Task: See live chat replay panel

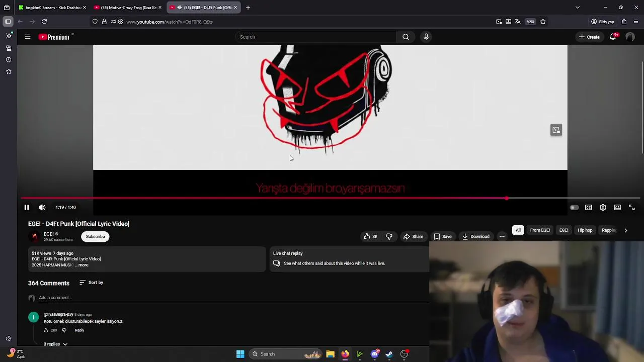Action: tap(349, 258)
